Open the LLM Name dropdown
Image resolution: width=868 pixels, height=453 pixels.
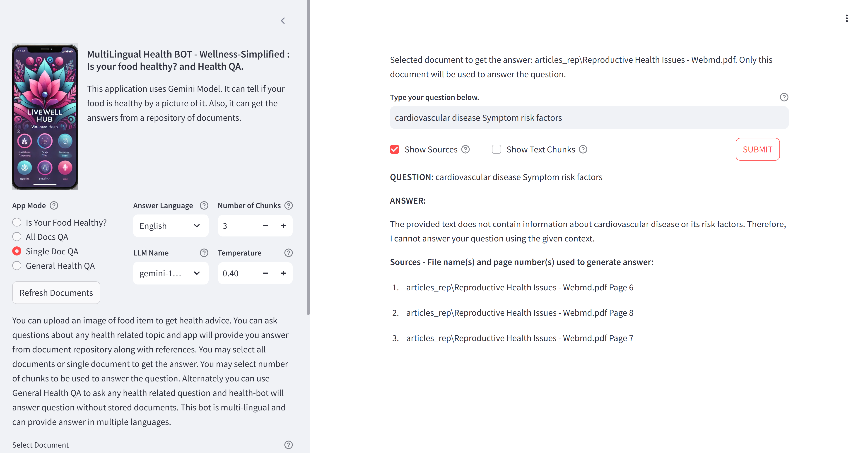click(171, 273)
